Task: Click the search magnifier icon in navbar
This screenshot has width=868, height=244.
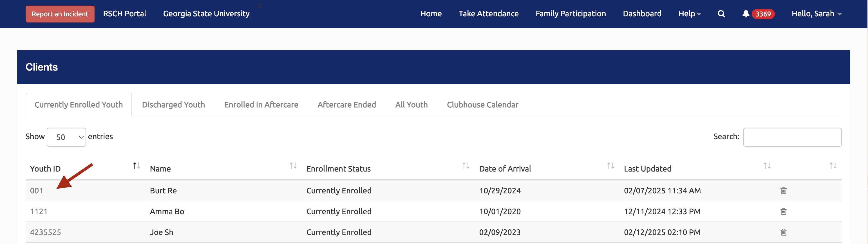Action: 721,14
